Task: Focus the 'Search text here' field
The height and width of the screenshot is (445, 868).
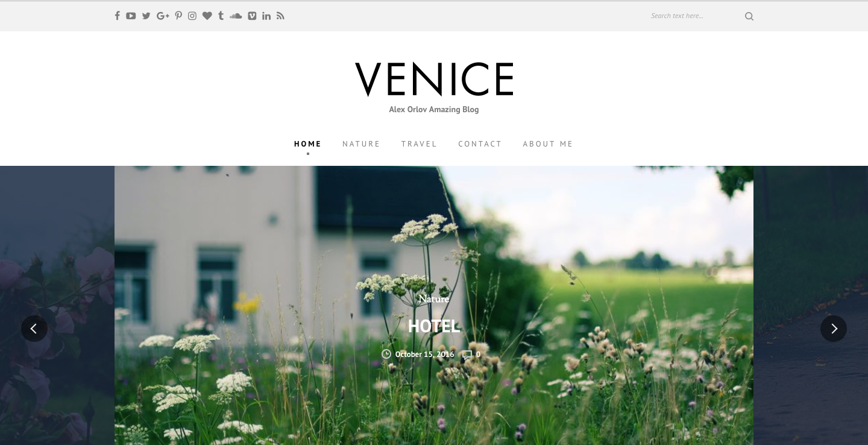Action: click(x=693, y=16)
